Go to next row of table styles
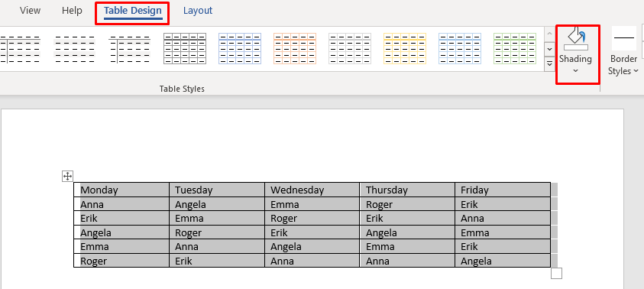Viewport: 644px width, 289px height. [549, 50]
